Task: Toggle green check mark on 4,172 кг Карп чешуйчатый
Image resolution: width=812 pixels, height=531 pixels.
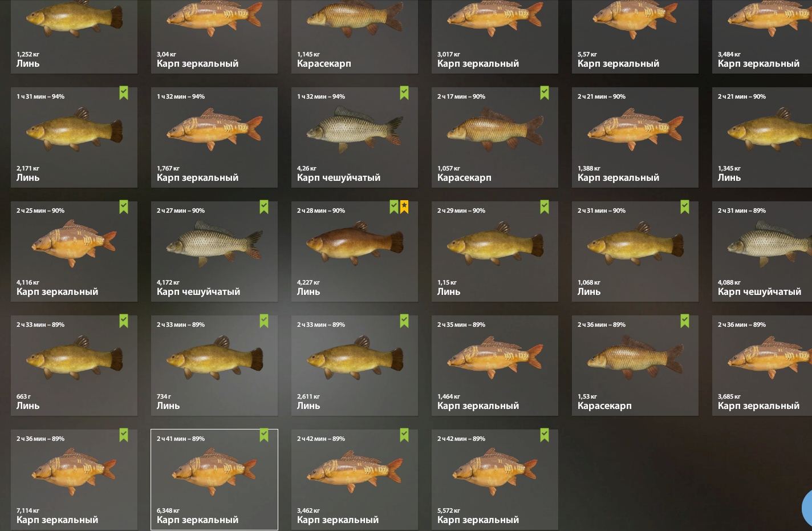Action: coord(264,207)
